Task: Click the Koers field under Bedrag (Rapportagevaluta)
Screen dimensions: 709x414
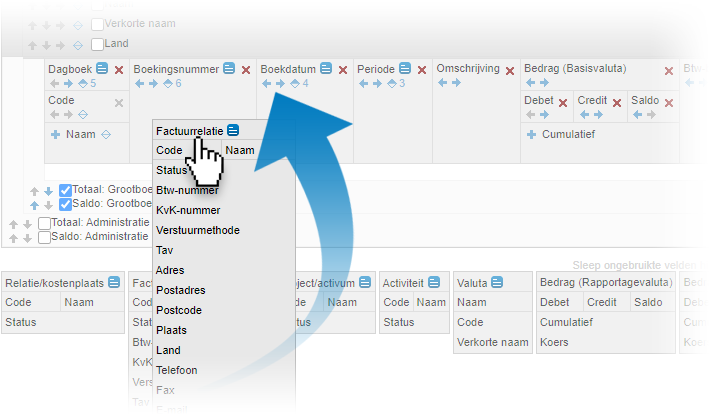Action: (554, 342)
